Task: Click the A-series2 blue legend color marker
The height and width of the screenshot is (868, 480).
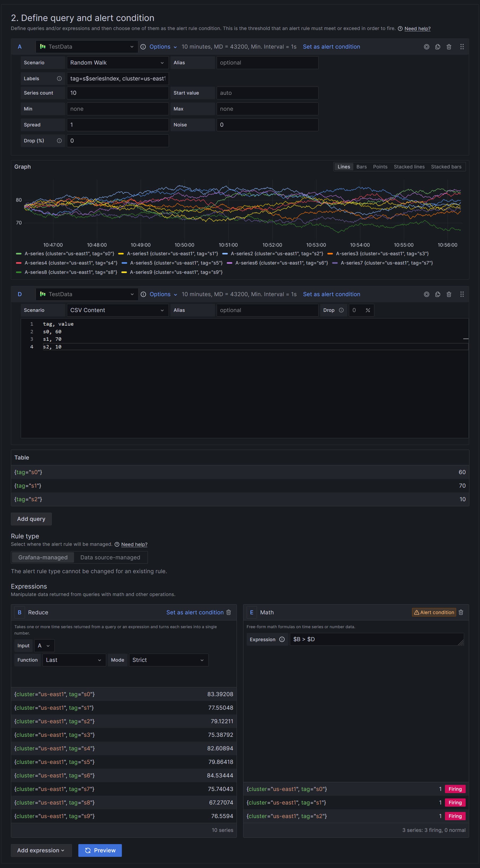Action: (x=225, y=254)
